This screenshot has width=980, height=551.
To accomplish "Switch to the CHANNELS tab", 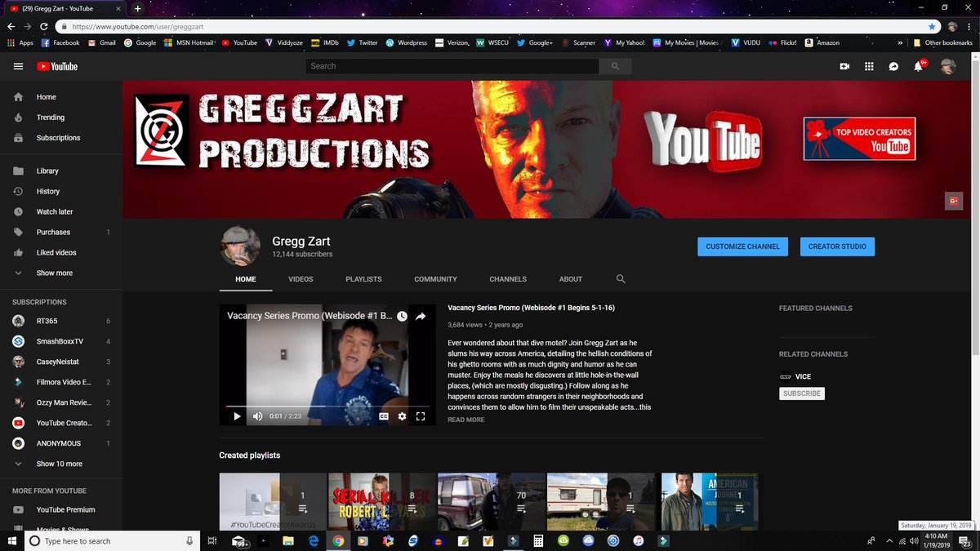I will click(x=508, y=279).
